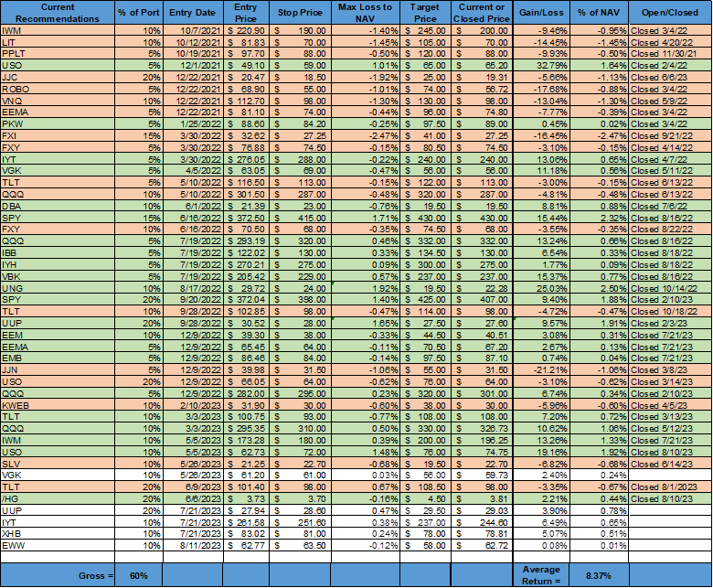Click the '% of Port' column header

139,13
